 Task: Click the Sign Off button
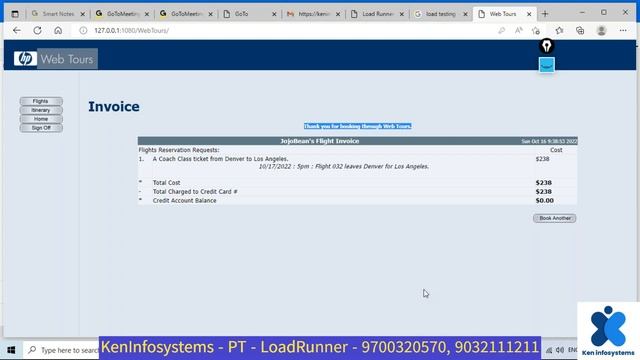(x=41, y=128)
